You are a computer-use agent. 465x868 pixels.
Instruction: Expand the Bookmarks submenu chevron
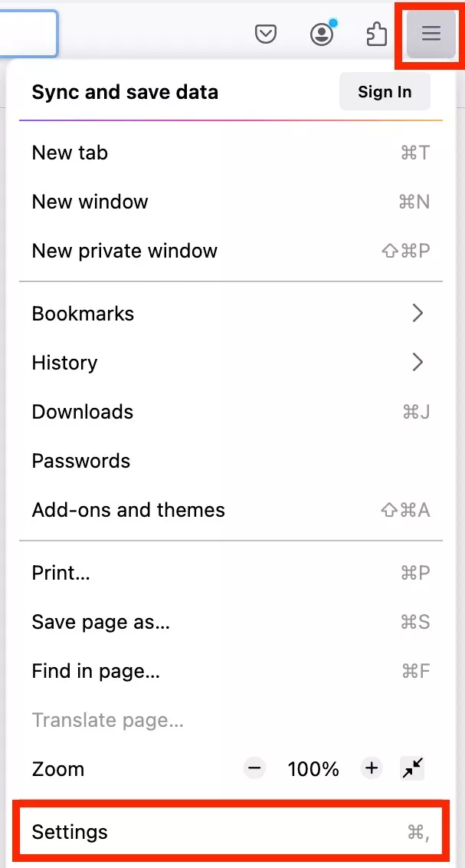418,313
